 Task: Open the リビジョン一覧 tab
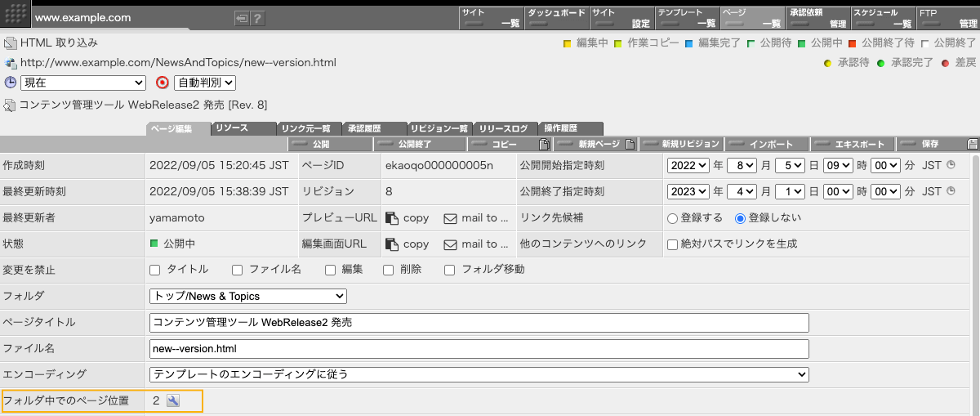[x=439, y=128]
